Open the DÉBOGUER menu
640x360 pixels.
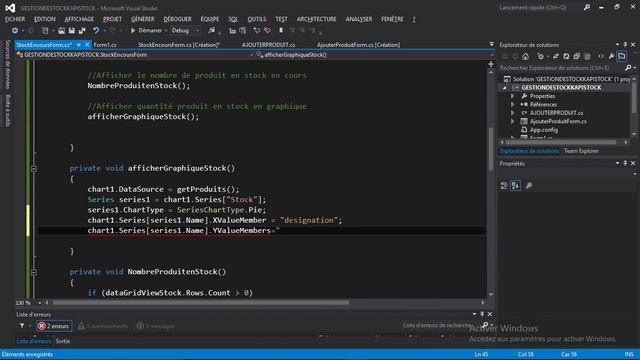177,19
